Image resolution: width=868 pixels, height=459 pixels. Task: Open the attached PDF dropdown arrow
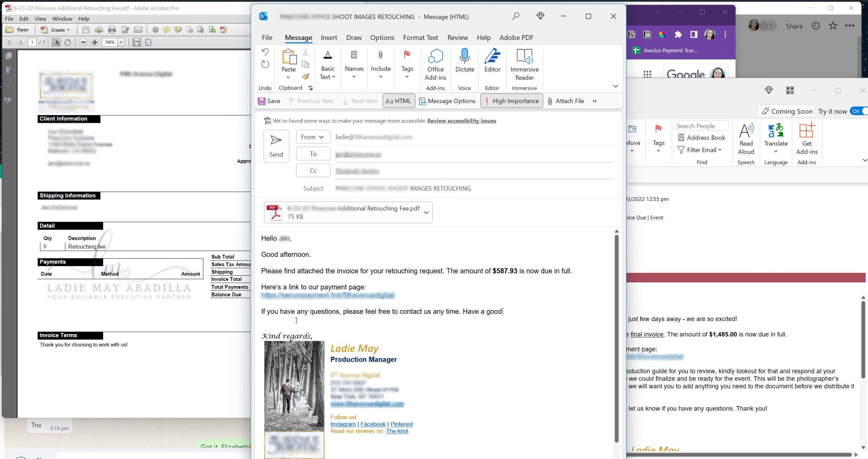pos(426,212)
